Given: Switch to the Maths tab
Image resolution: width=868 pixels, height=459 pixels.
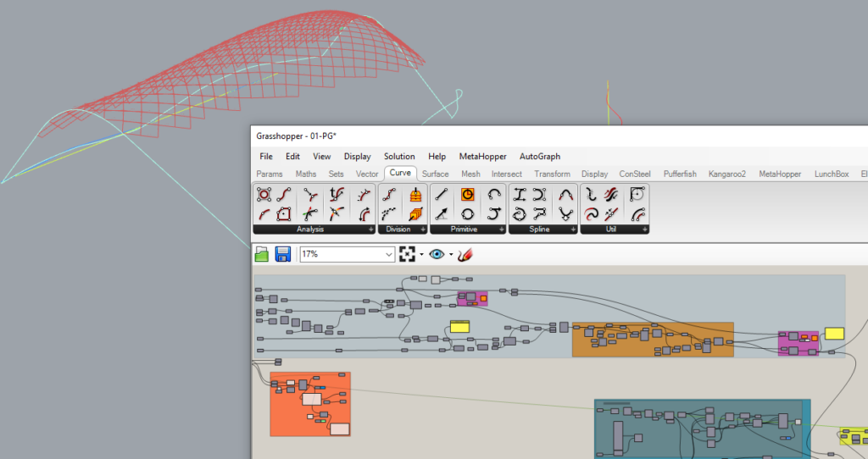Looking at the screenshot, I should pyautogui.click(x=305, y=174).
